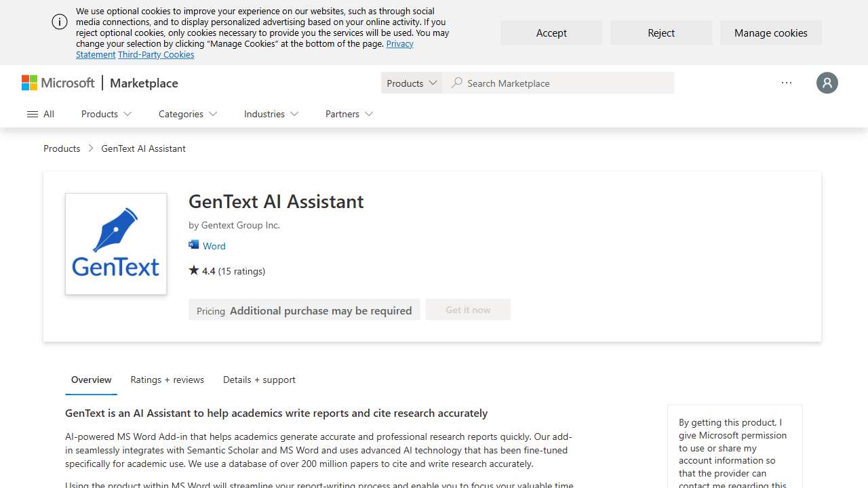The image size is (868, 488).
Task: Open the Partners dropdown
Action: [x=348, y=114]
